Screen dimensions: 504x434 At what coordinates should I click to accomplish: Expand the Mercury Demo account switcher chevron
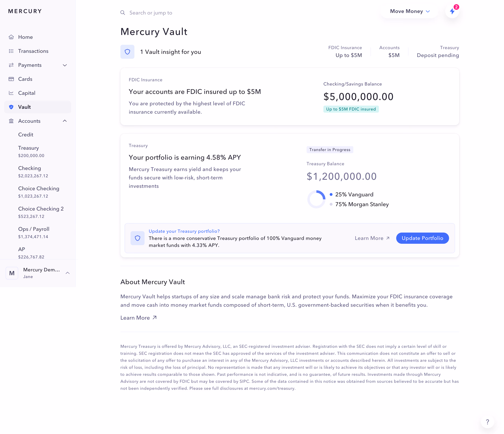pos(68,273)
